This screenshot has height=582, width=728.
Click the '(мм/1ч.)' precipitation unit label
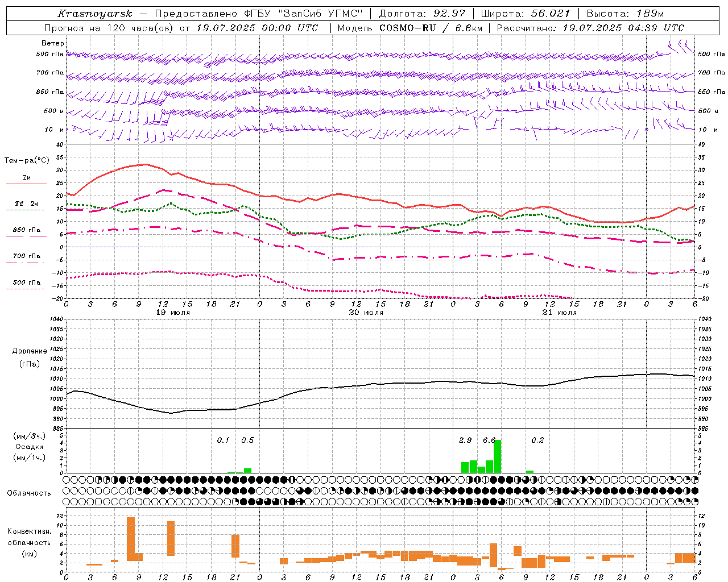(x=30, y=458)
